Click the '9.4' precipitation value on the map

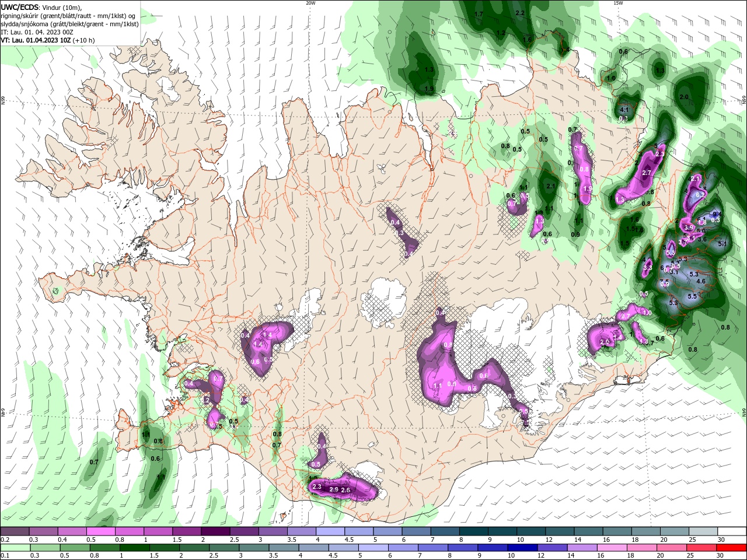point(717,214)
